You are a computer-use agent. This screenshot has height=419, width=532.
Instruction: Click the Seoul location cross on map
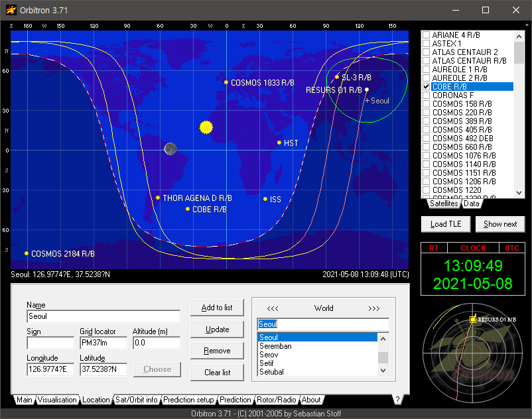point(367,101)
